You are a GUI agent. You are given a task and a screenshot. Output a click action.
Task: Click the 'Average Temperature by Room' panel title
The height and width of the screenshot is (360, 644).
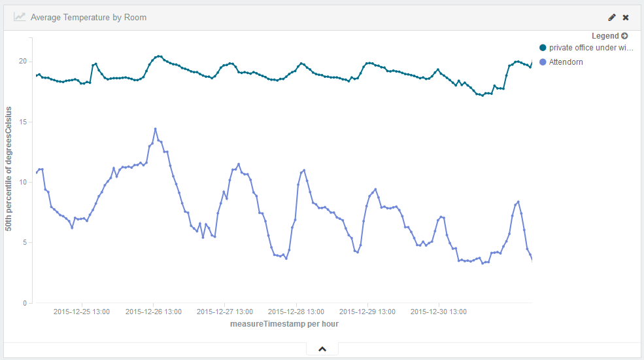click(88, 18)
